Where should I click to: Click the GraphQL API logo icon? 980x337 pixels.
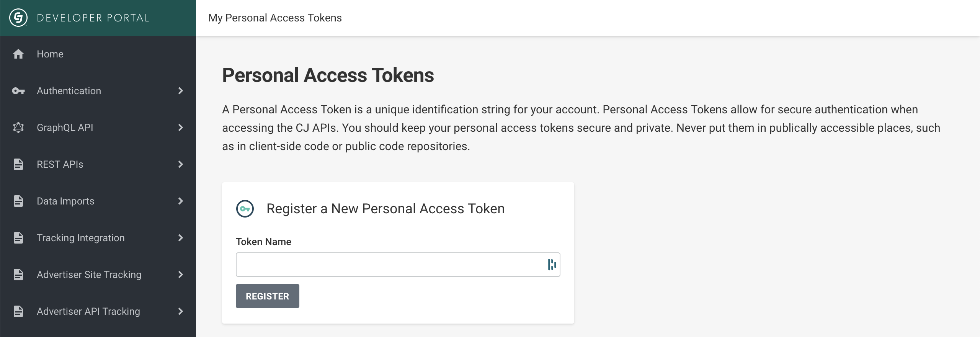pyautogui.click(x=18, y=128)
